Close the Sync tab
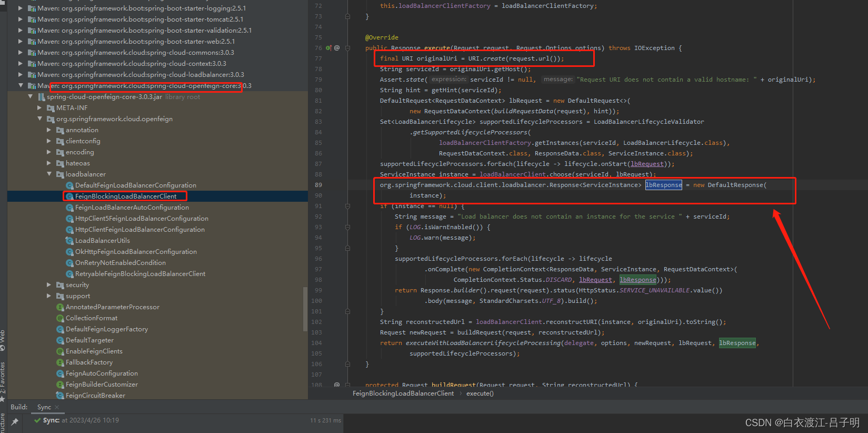Image resolution: width=868 pixels, height=433 pixels. [57, 407]
